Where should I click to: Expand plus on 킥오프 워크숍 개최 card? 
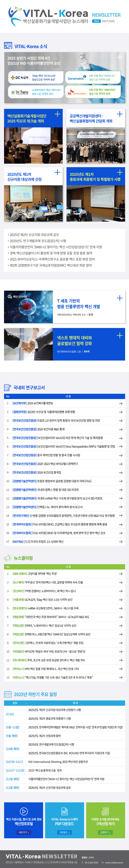pos(57,114)
